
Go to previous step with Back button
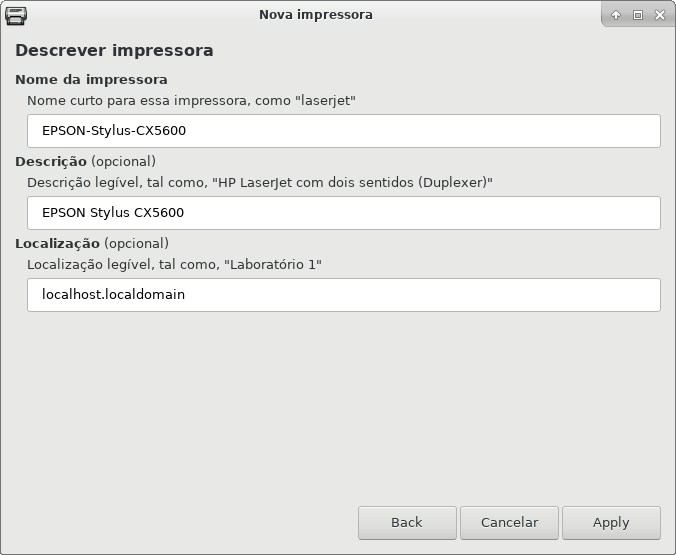[x=407, y=523]
